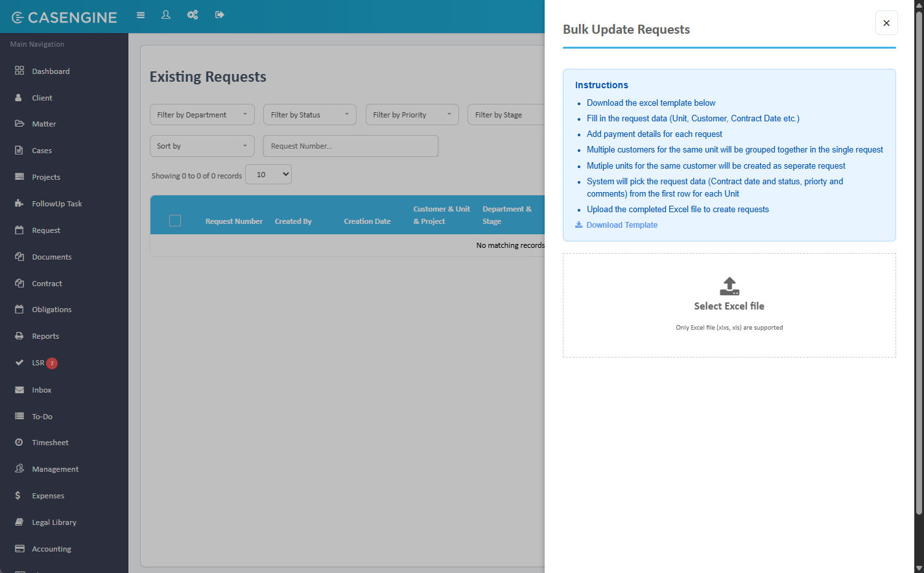Click 'Only Excel file (xlxs, xls) are supported' note
924x573 pixels.
(x=729, y=328)
